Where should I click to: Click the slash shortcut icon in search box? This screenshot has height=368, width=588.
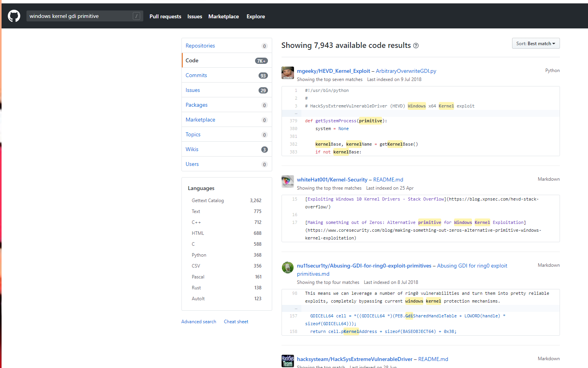coord(136,16)
